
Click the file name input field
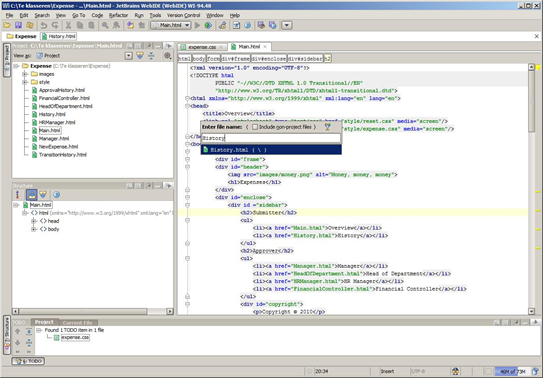click(271, 138)
